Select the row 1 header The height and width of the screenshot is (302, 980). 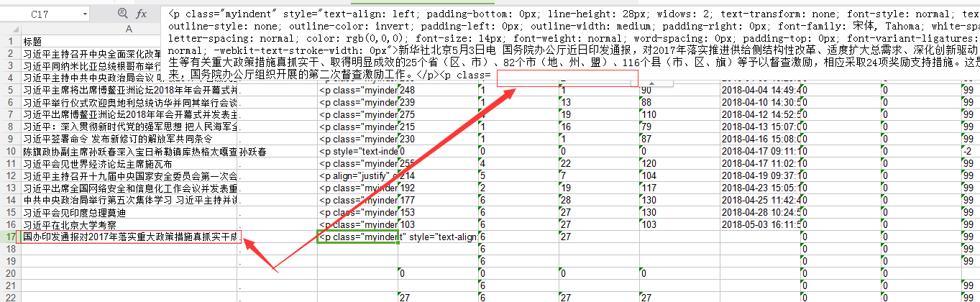click(x=10, y=42)
